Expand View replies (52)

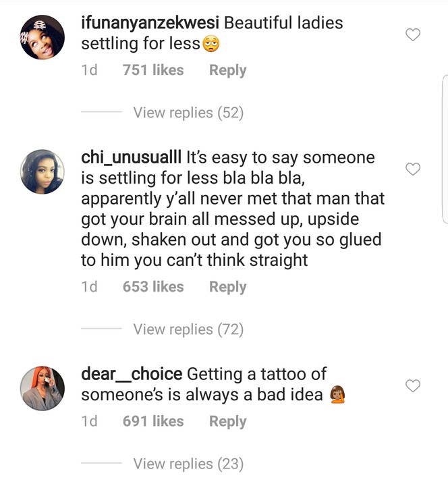click(x=188, y=113)
